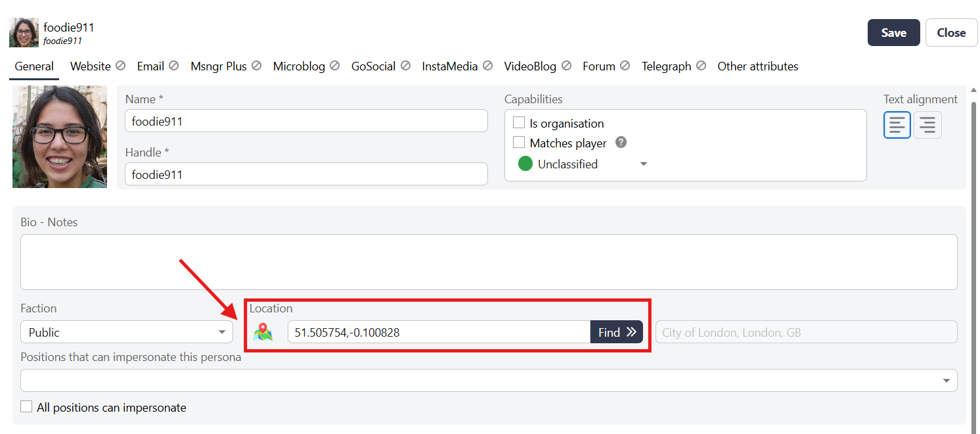Click the green Unclassified status circle

[x=525, y=164]
